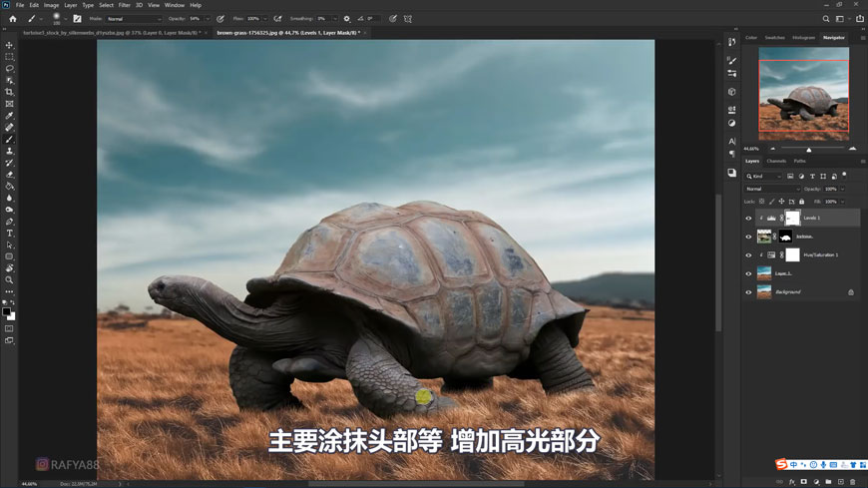Click the Navigator zoom slider
Screen dimensions: 868x488
click(x=809, y=149)
